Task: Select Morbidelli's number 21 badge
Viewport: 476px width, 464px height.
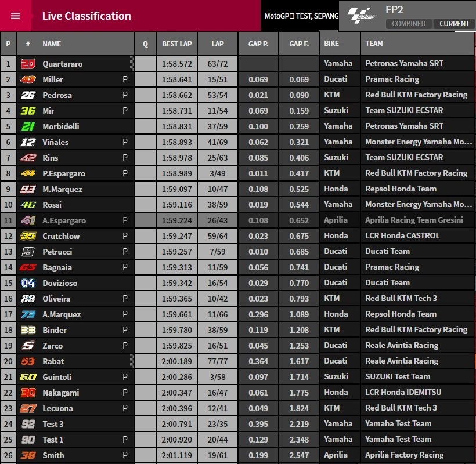Action: click(28, 126)
